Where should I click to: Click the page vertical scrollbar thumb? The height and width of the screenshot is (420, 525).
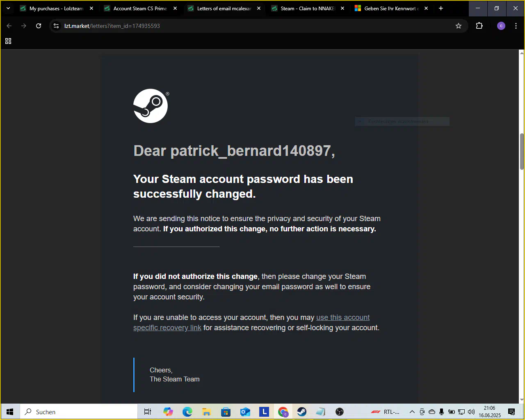[522, 151]
